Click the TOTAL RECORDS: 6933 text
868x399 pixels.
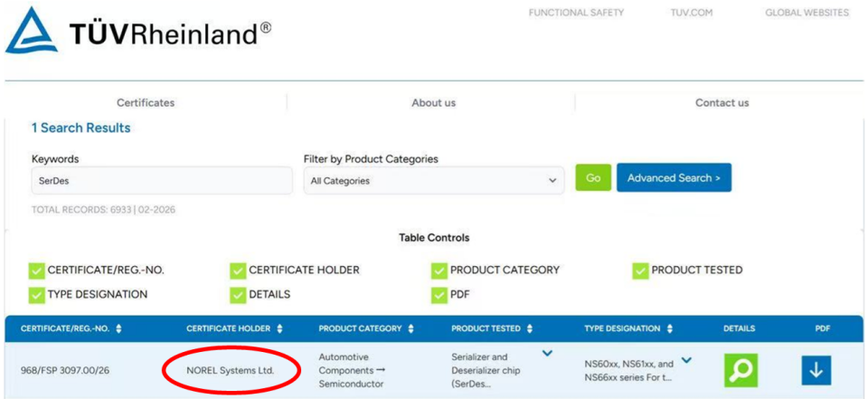point(103,211)
